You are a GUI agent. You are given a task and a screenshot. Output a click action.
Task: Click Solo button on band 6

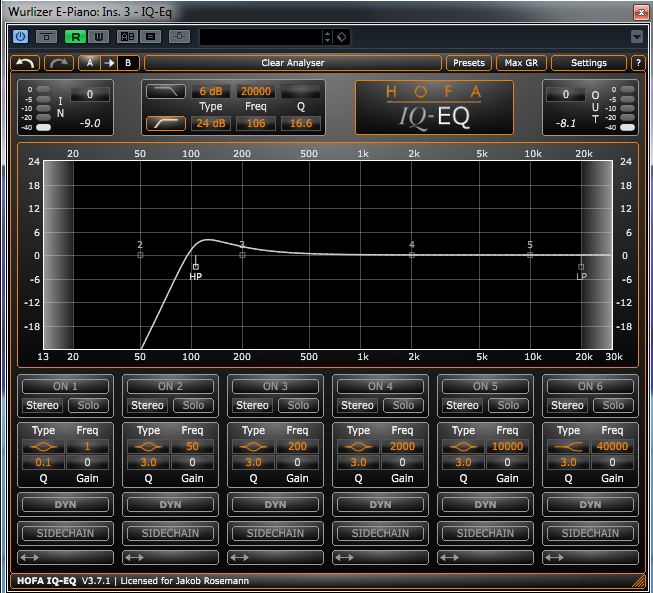[613, 405]
